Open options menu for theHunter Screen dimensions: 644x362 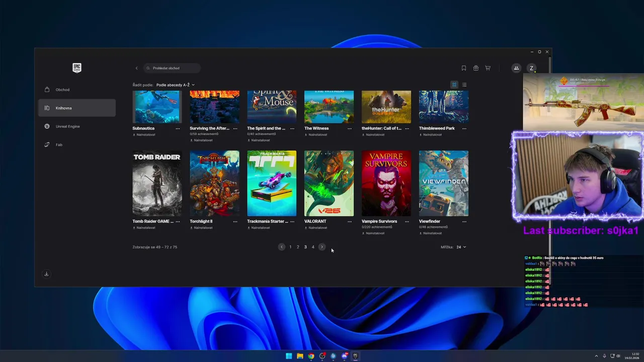pos(407,129)
